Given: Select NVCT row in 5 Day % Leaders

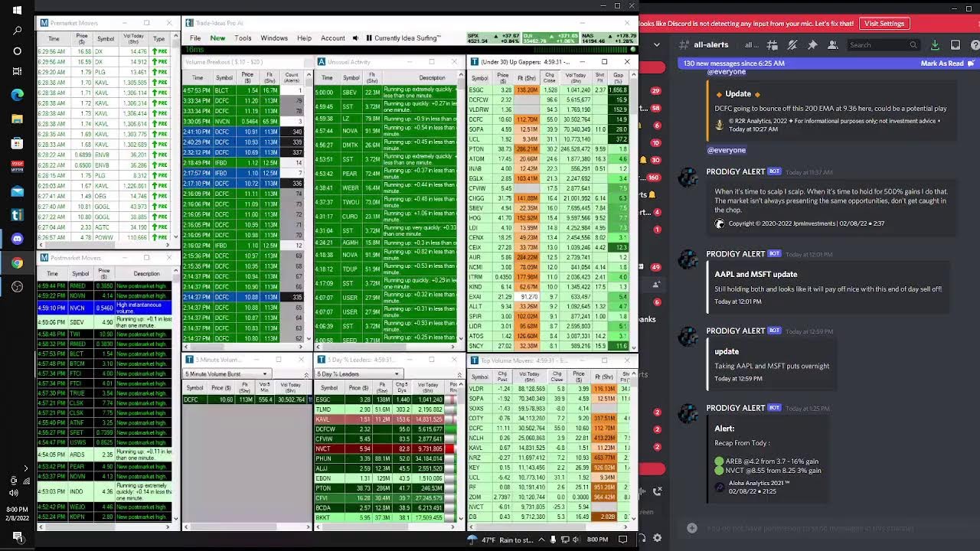Looking at the screenshot, I should (385, 448).
